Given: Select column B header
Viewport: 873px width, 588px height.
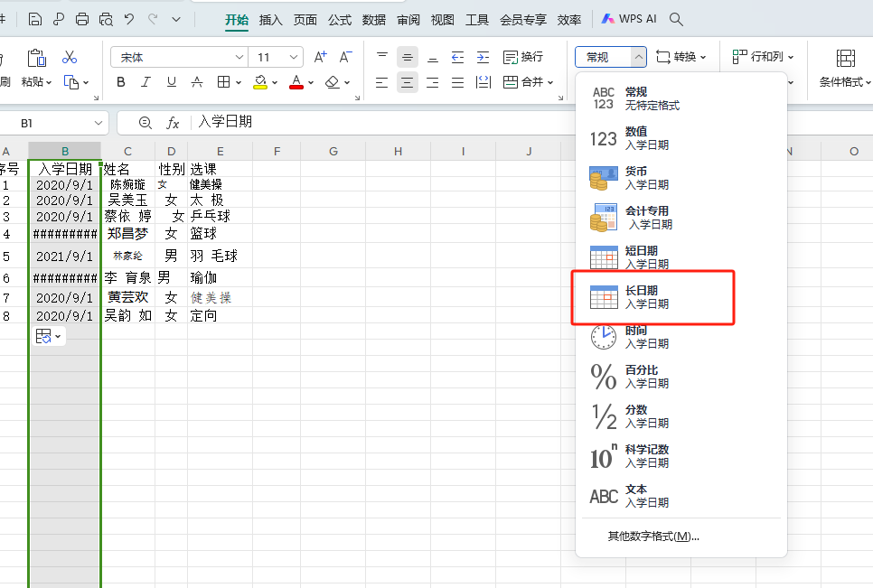Looking at the screenshot, I should pos(64,152).
